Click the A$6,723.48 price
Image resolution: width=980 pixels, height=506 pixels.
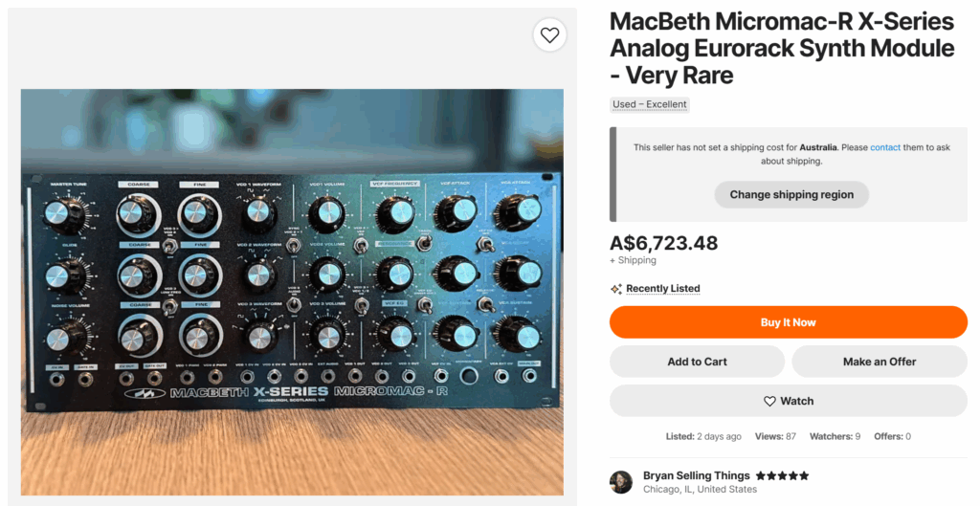click(663, 243)
